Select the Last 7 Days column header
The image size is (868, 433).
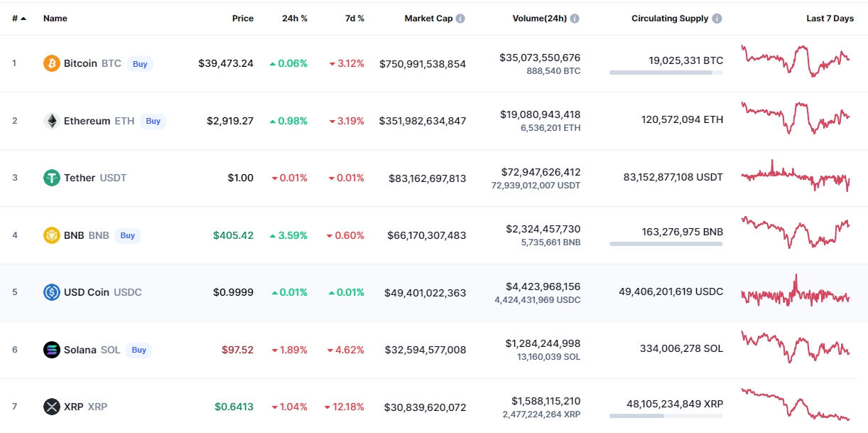point(830,18)
